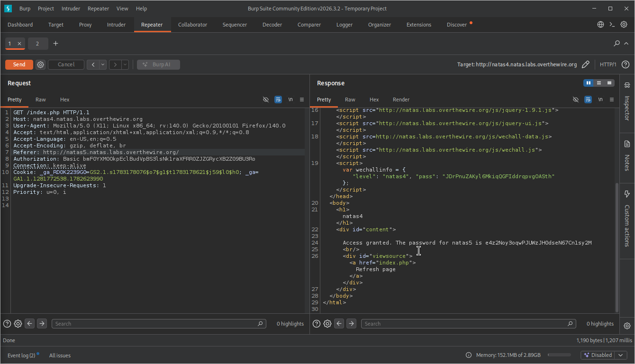Open the Disabled AI dropdown
Image resolution: width=635 pixels, height=364 pixels.
604,355
